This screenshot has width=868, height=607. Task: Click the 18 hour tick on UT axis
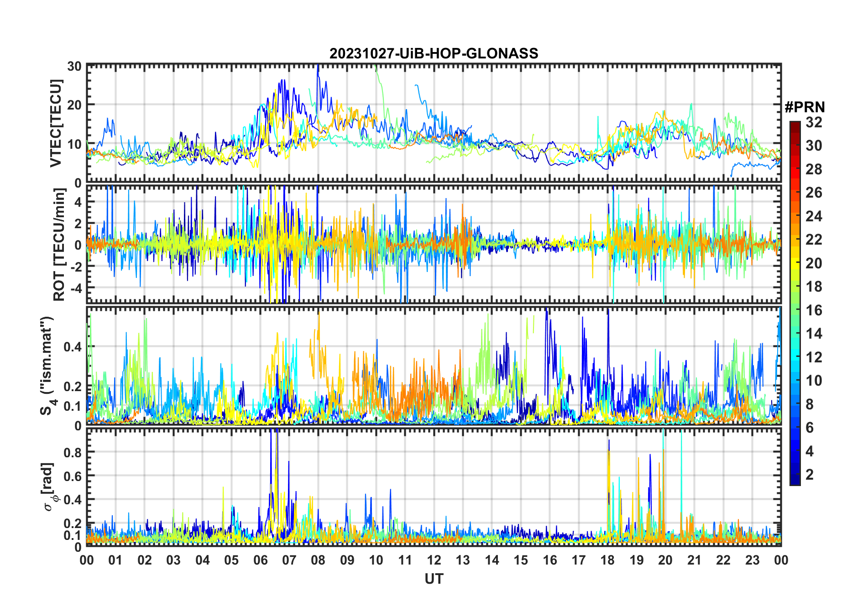pos(607,560)
